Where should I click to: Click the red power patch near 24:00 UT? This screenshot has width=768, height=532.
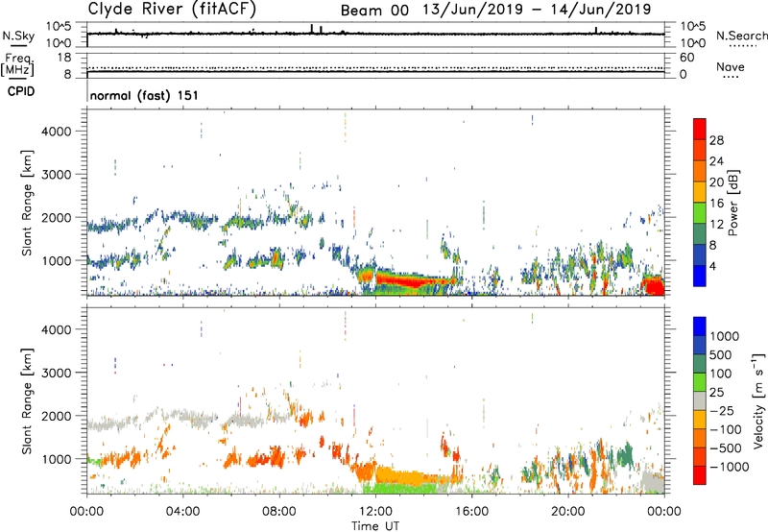click(x=654, y=286)
